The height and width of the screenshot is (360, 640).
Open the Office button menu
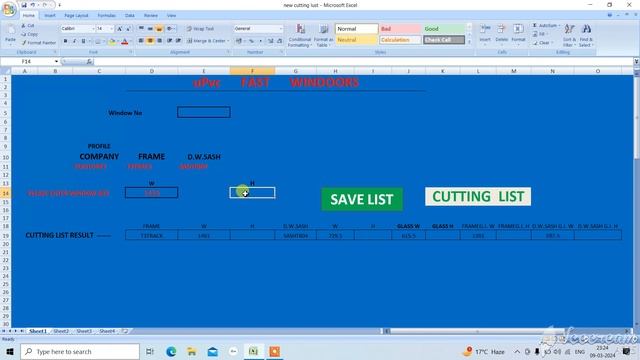pos(9,9)
